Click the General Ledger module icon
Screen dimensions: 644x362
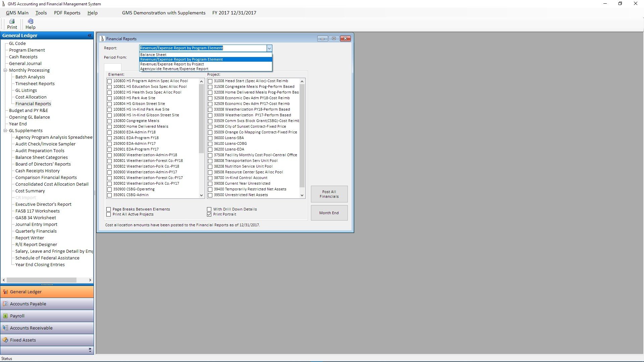coord(5,292)
